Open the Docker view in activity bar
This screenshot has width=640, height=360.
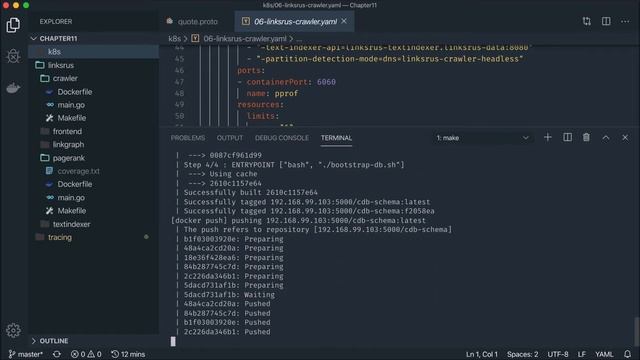tap(13, 87)
